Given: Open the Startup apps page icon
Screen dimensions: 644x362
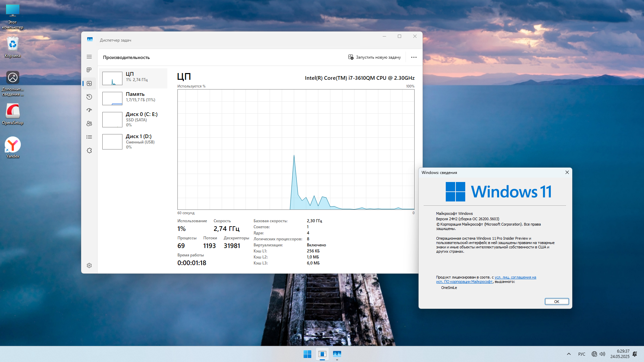Looking at the screenshot, I should point(89,110).
